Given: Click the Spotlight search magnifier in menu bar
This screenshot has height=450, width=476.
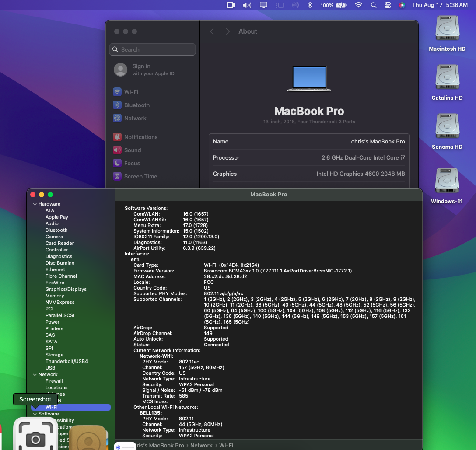Looking at the screenshot, I should pos(373,5).
